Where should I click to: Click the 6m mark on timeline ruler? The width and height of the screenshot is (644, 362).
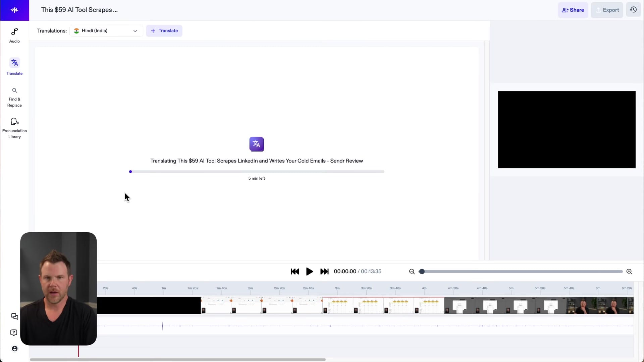click(598, 288)
